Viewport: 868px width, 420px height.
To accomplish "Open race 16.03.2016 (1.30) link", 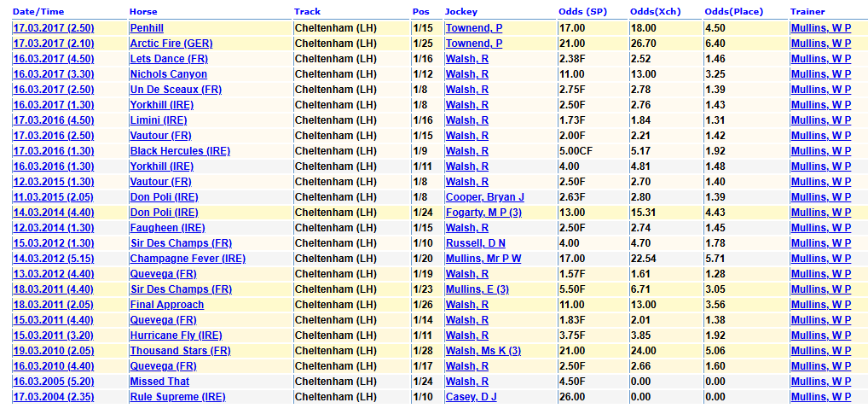I will [x=53, y=166].
